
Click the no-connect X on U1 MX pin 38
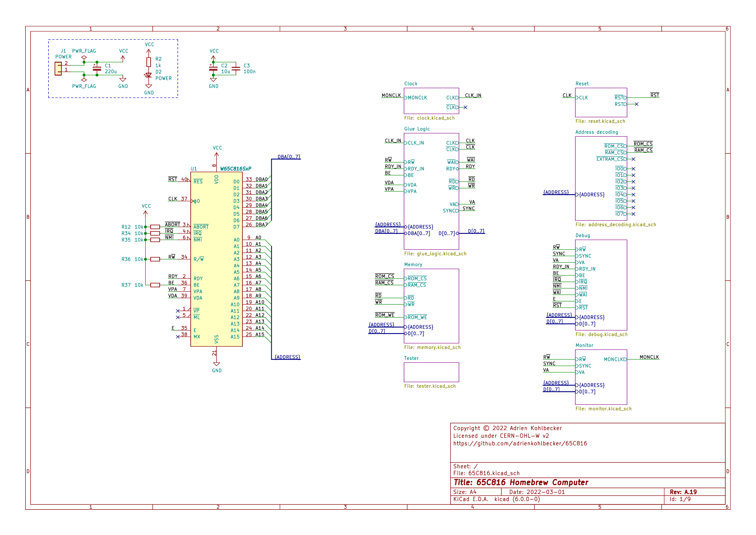(x=178, y=337)
